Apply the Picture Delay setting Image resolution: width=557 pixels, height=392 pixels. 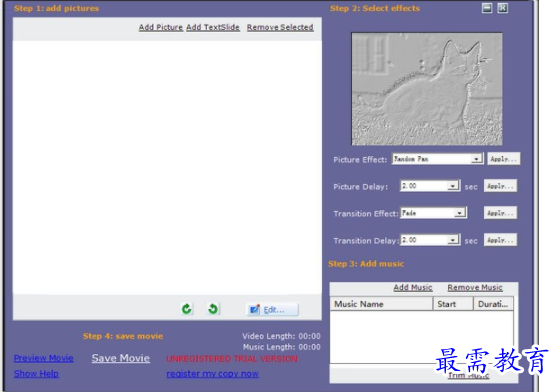click(x=500, y=186)
